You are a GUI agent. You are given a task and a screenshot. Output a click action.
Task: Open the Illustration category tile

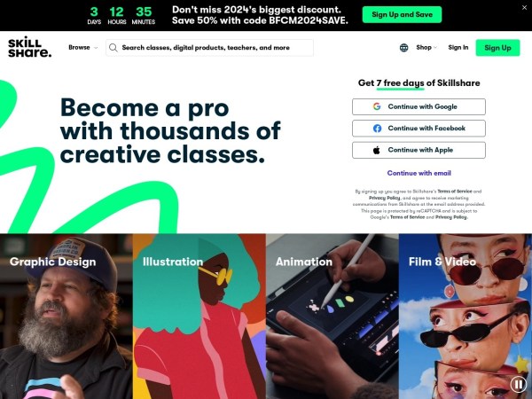[x=199, y=317]
